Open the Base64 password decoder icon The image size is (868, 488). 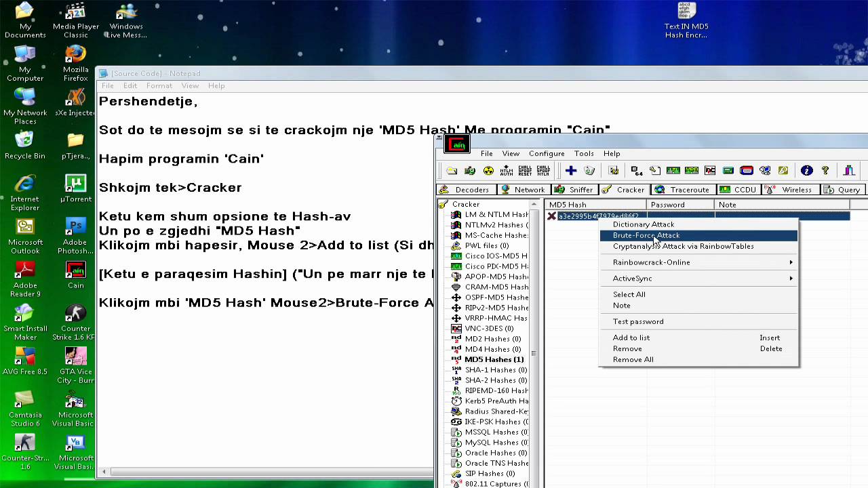tap(636, 171)
